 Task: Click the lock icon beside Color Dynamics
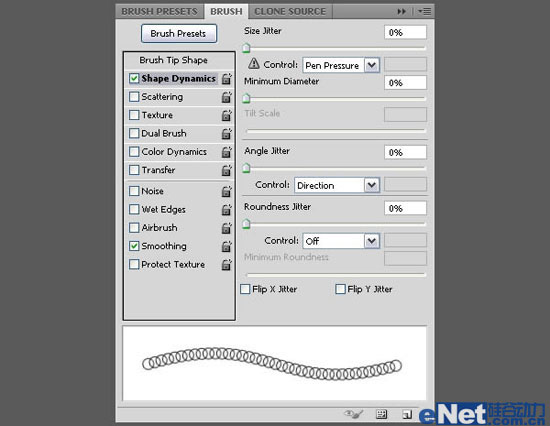[227, 152]
